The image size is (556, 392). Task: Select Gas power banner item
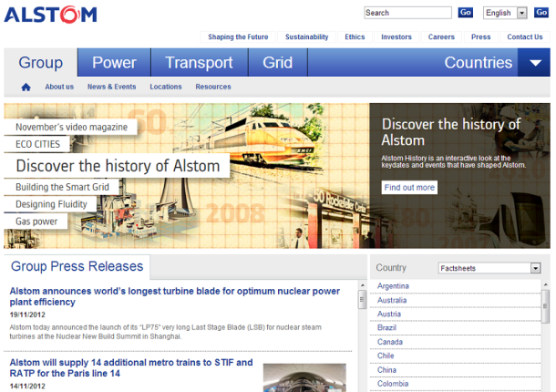tap(36, 222)
